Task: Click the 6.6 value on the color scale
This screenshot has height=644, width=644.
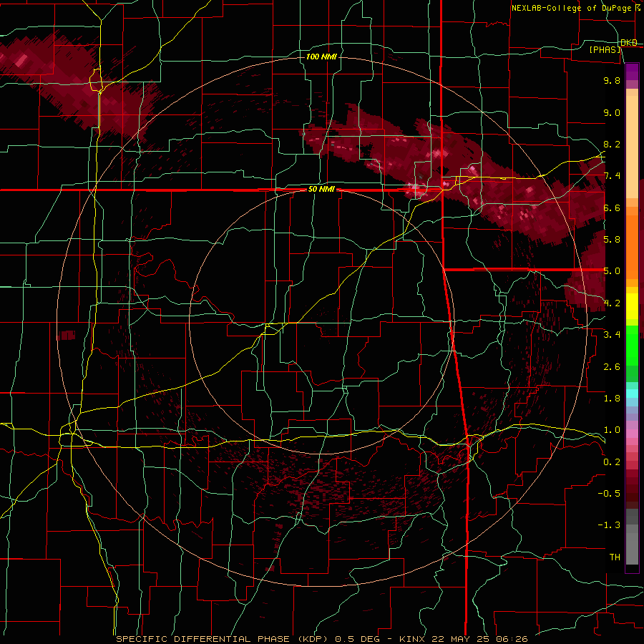Action: tap(612, 208)
